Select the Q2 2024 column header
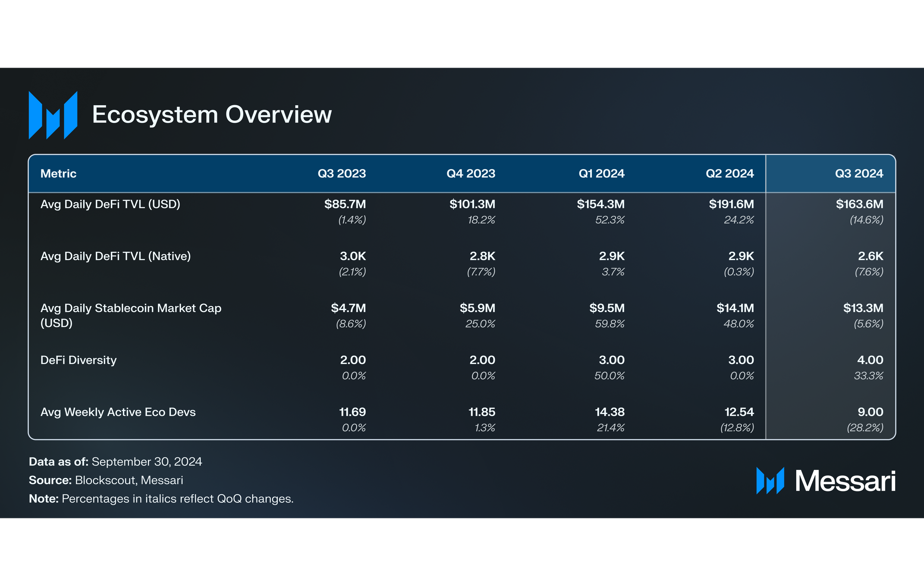The image size is (924, 586). coord(729,174)
